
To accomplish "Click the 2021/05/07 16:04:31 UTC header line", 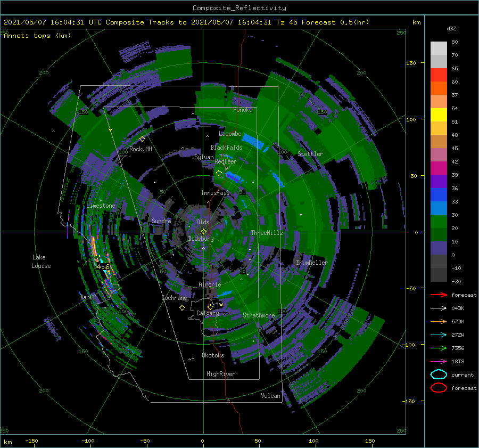I will tap(186, 22).
